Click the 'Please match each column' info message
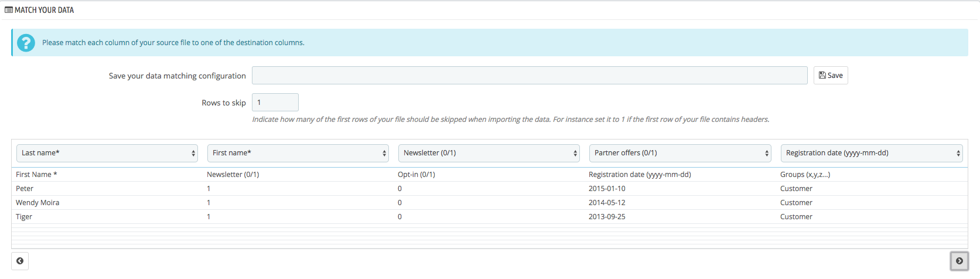Screen dimensions: 980x279 (173, 43)
